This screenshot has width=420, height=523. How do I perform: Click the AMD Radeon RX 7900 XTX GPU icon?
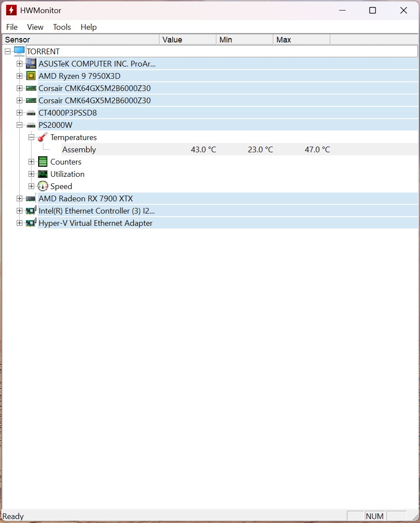[31, 199]
